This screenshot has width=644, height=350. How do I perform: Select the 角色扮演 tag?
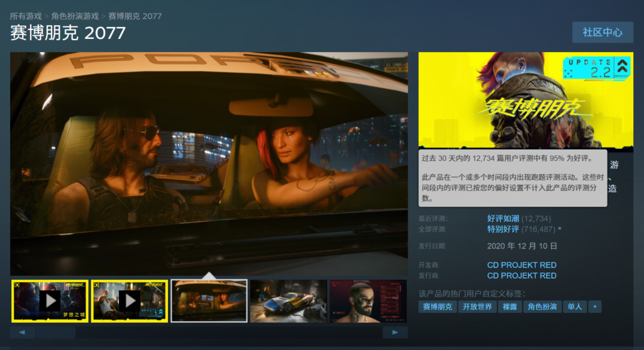coord(542,307)
